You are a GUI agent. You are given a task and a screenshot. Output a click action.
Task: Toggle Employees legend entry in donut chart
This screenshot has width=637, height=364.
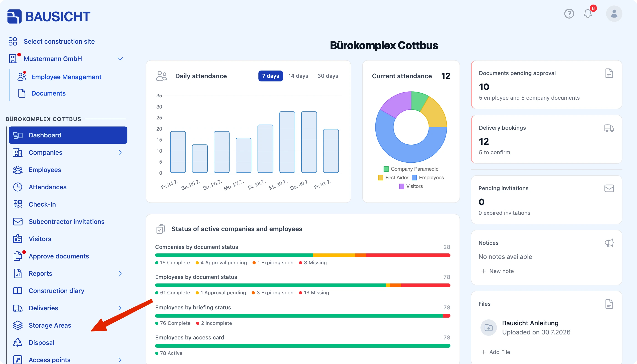coord(428,177)
